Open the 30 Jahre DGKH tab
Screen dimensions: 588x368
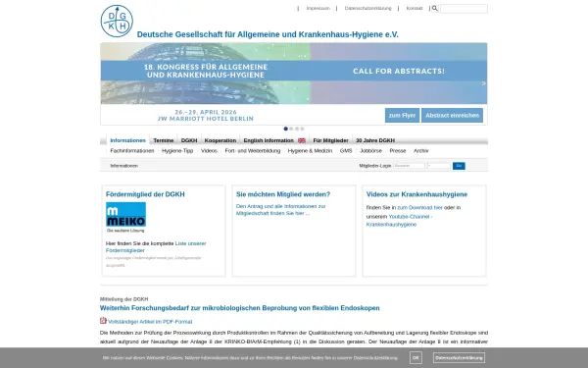point(375,140)
